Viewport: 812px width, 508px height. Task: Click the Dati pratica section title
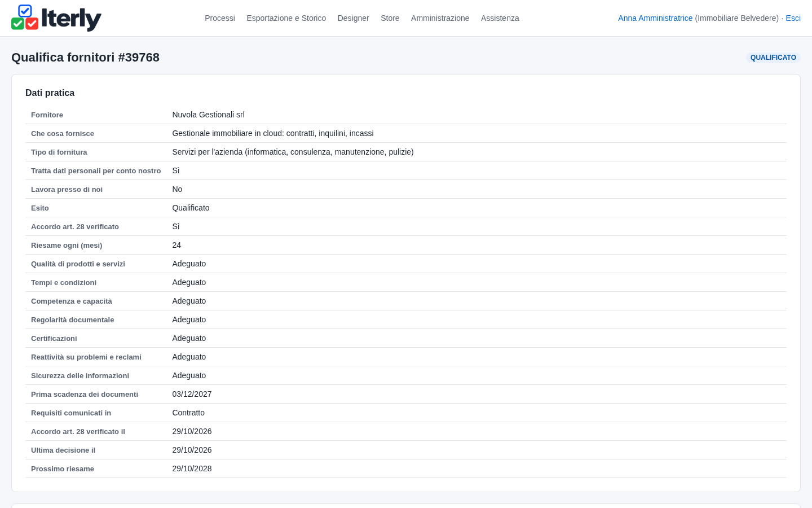coord(50,93)
